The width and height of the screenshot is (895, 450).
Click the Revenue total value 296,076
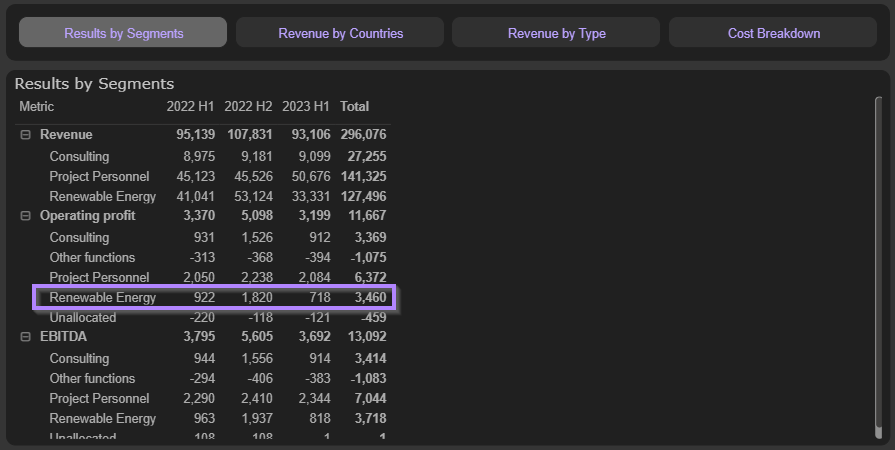click(x=363, y=135)
